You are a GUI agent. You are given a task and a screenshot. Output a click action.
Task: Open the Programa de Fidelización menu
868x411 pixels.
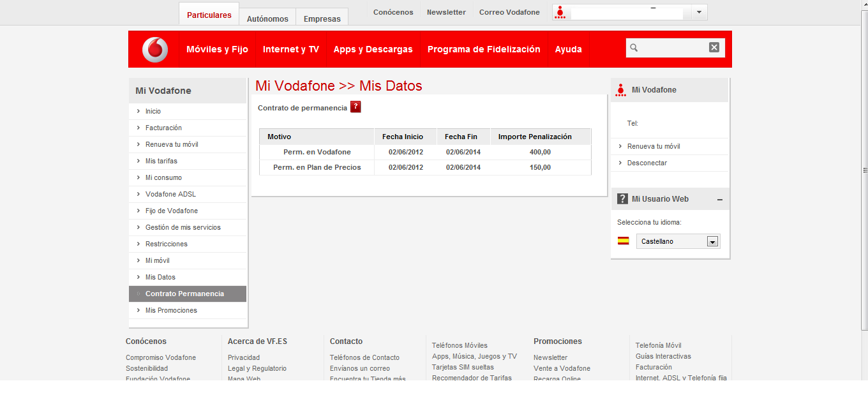pos(484,49)
